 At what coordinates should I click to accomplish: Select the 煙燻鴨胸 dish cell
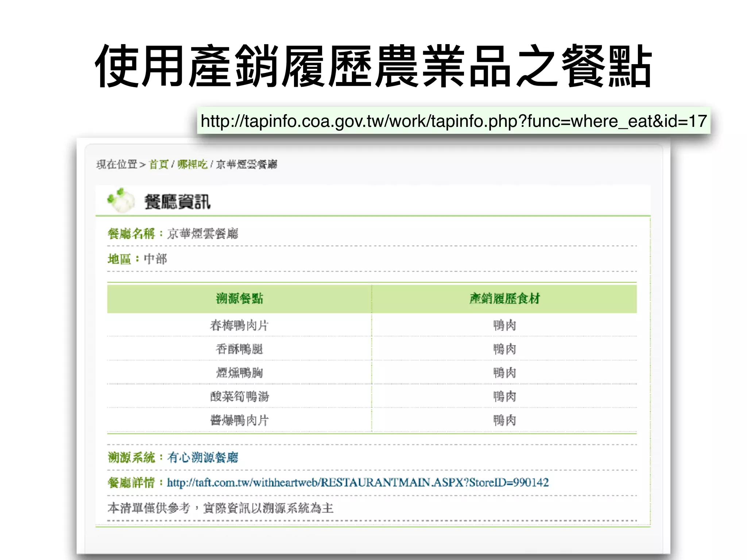click(239, 373)
